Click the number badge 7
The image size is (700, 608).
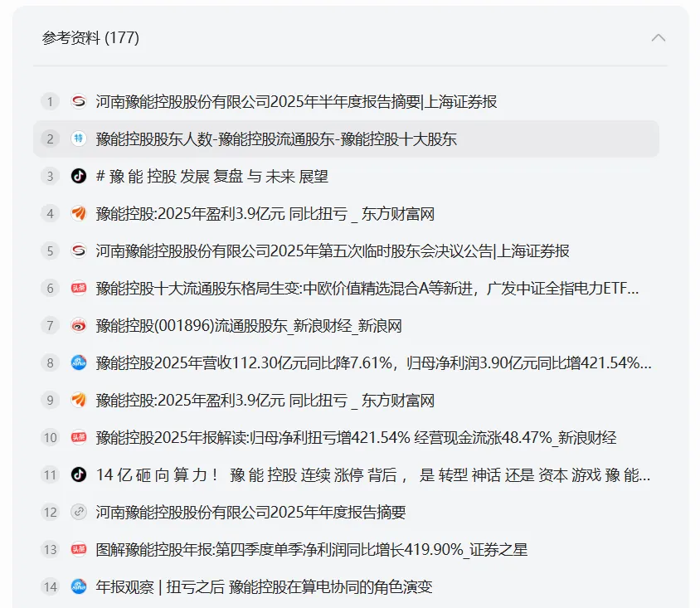coord(50,325)
